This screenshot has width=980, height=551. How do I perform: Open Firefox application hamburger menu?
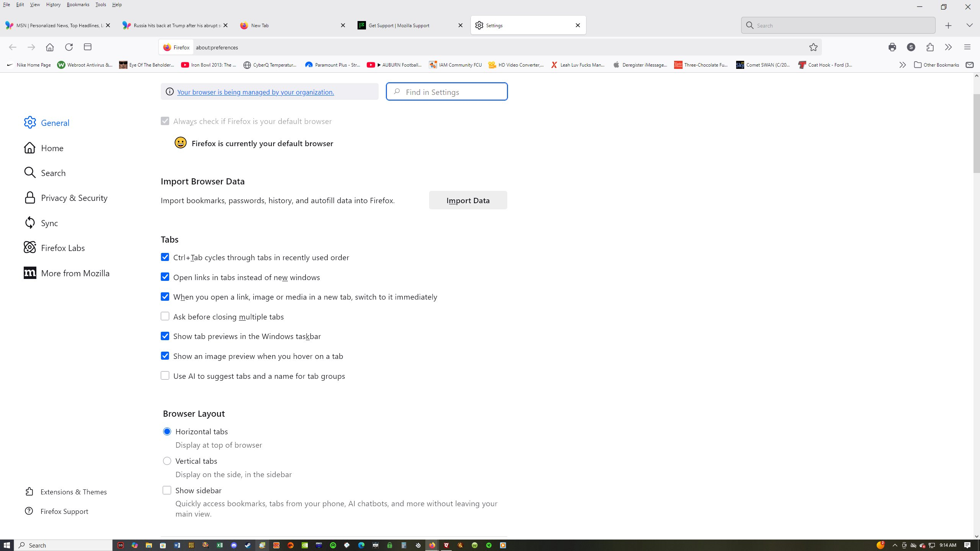click(x=967, y=47)
